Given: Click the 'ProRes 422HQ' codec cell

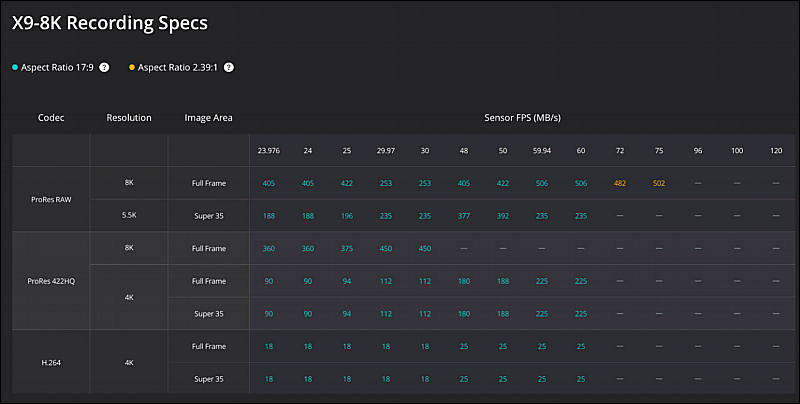Looking at the screenshot, I should click(x=51, y=281).
